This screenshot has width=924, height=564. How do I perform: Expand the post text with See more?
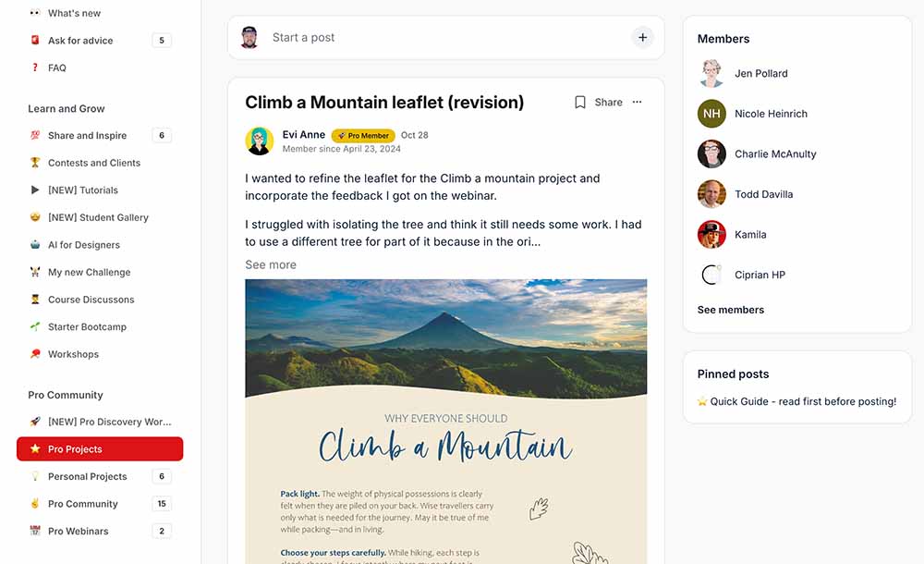[271, 264]
